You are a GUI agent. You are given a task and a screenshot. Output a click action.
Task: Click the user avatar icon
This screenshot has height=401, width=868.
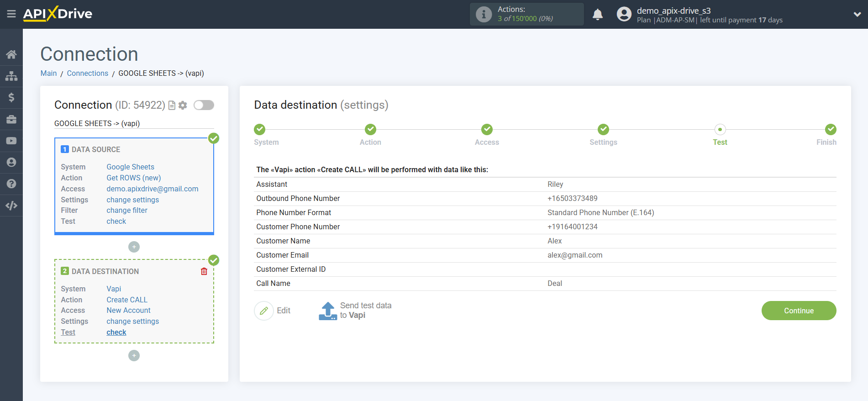pyautogui.click(x=624, y=14)
